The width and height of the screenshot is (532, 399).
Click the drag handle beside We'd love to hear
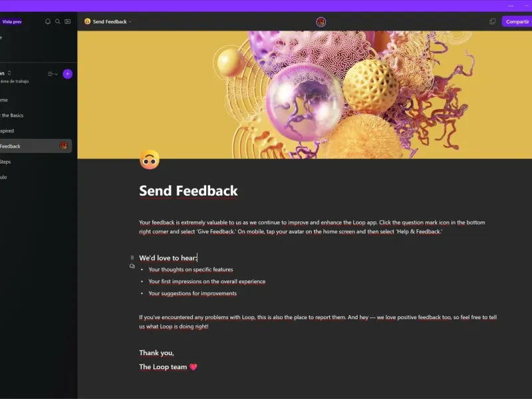(x=132, y=257)
